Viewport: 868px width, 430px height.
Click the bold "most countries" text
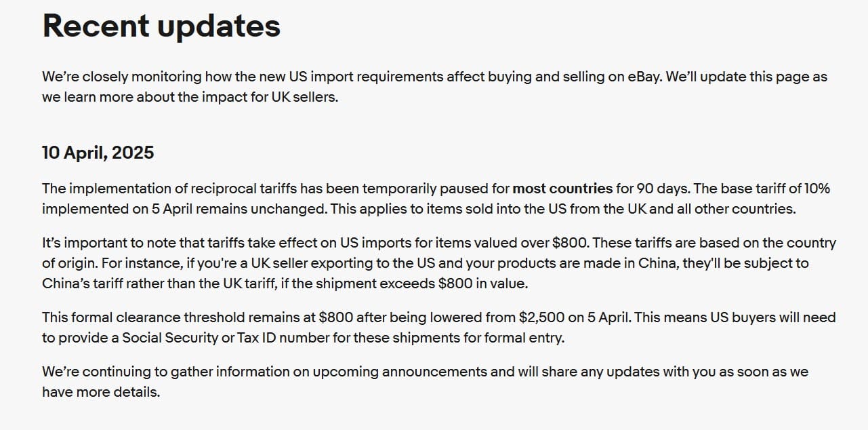[x=562, y=189]
